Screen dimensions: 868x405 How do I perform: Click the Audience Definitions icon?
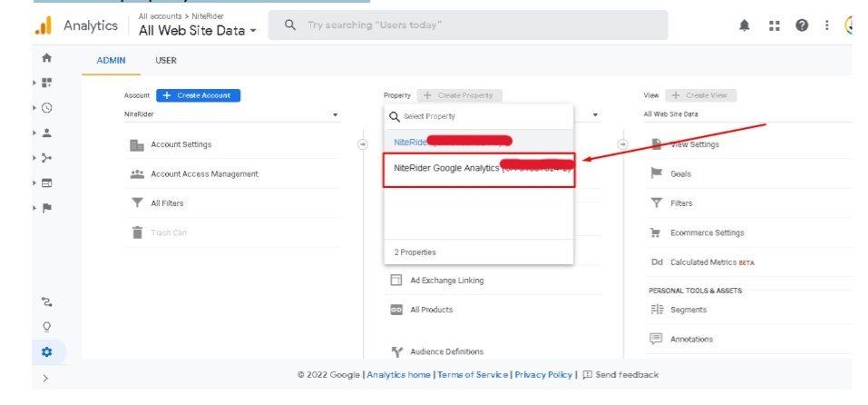point(396,351)
